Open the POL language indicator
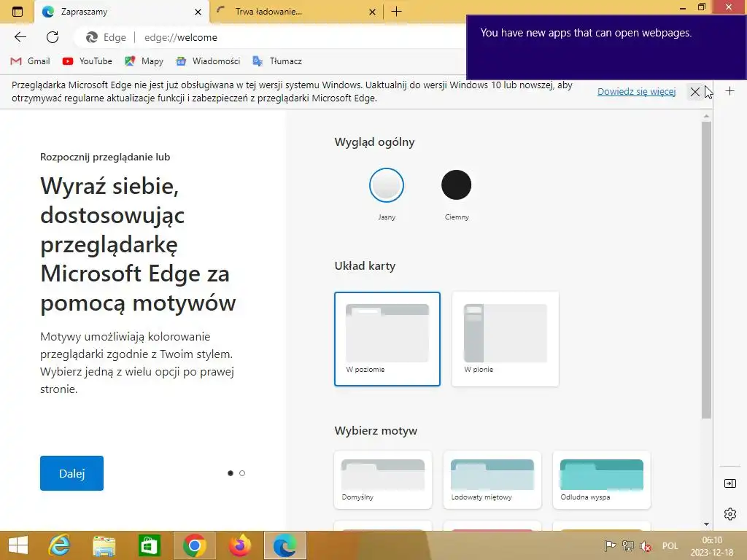This screenshot has width=747, height=560. (x=670, y=545)
